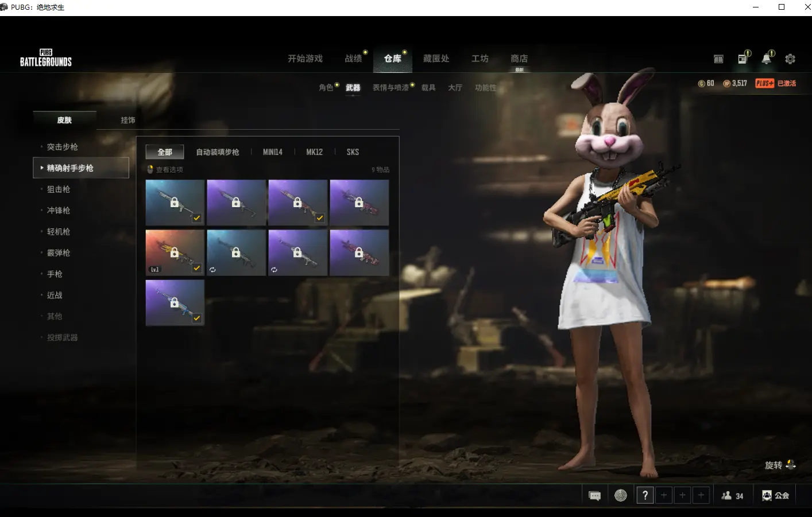The image size is (812, 517).
Task: Click the first plus invite slot
Action: coord(664,495)
